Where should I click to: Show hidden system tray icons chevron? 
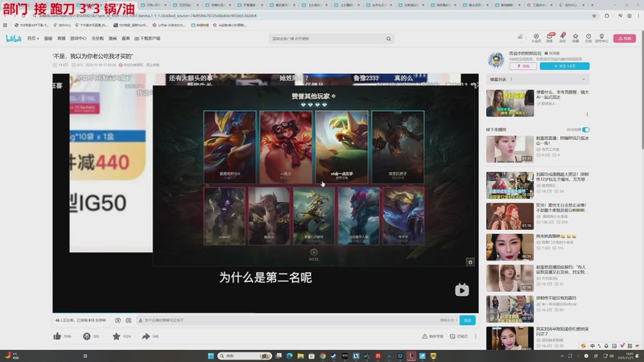click(x=562, y=356)
